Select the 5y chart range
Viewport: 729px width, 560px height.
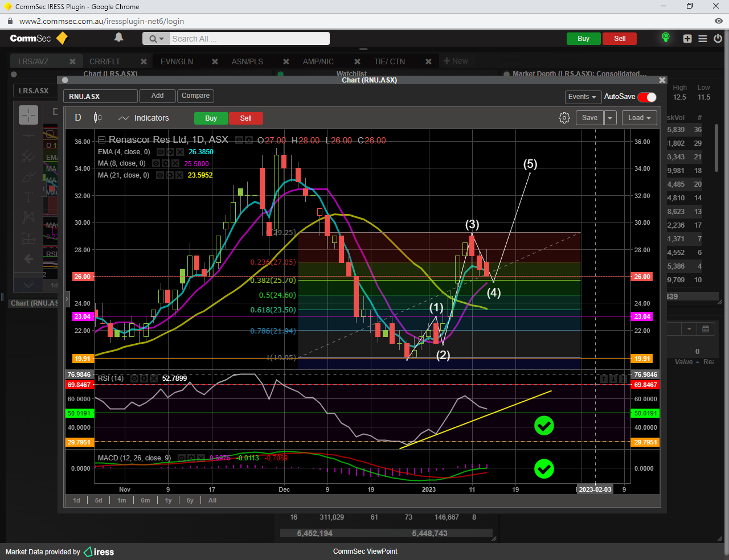(x=190, y=500)
